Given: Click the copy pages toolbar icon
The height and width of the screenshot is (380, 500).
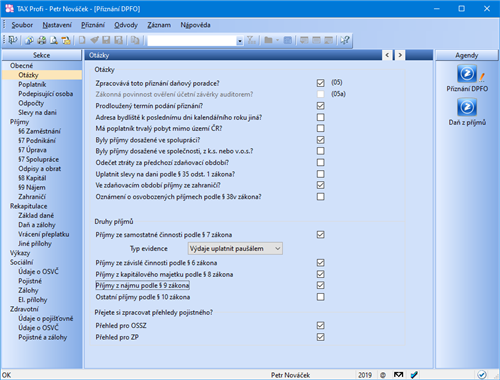Looking at the screenshot, I should pyautogui.click(x=135, y=40).
